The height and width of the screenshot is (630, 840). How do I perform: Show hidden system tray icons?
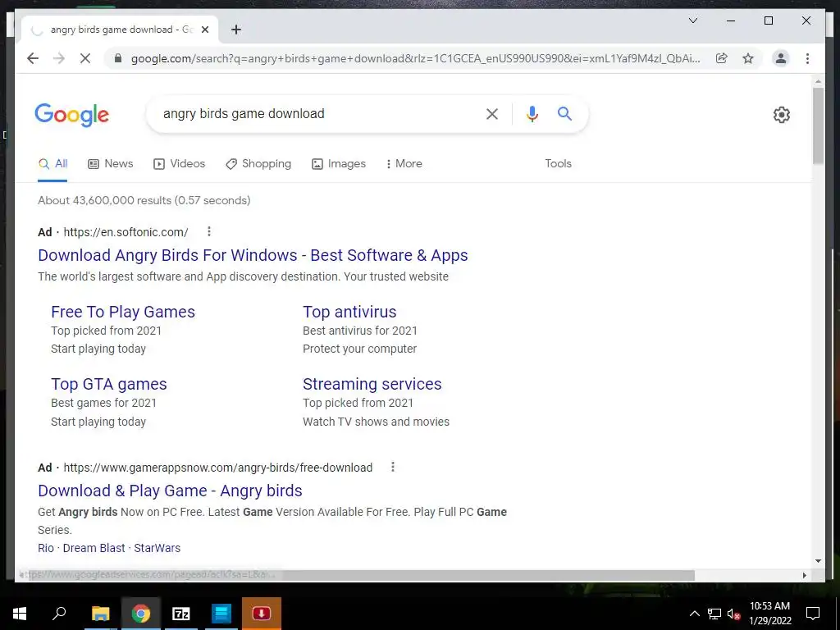pyautogui.click(x=694, y=614)
